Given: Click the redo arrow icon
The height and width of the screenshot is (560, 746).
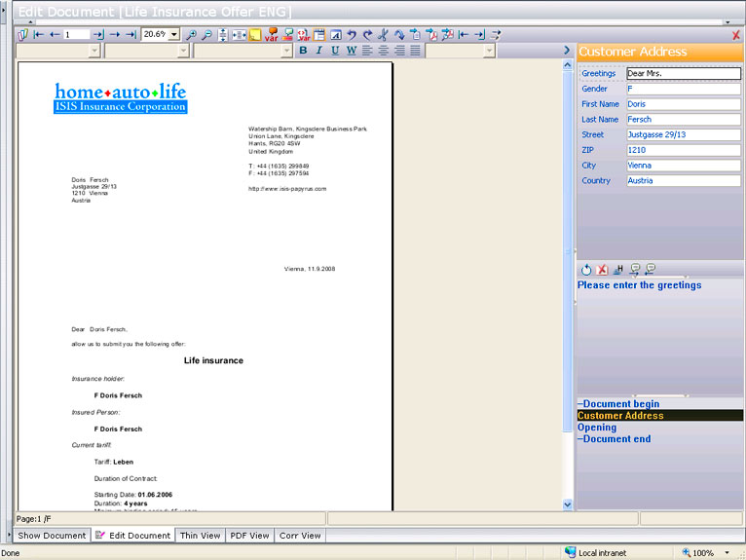Looking at the screenshot, I should pos(366,34).
